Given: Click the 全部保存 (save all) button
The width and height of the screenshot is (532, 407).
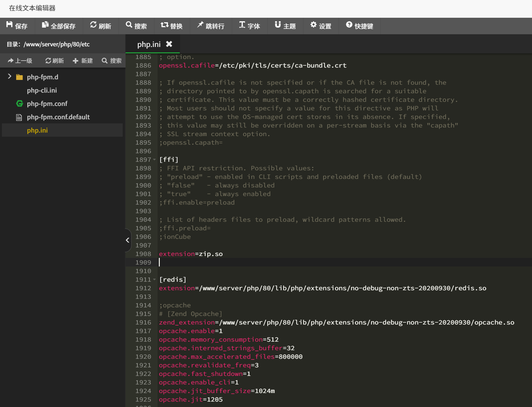Looking at the screenshot, I should click(59, 26).
